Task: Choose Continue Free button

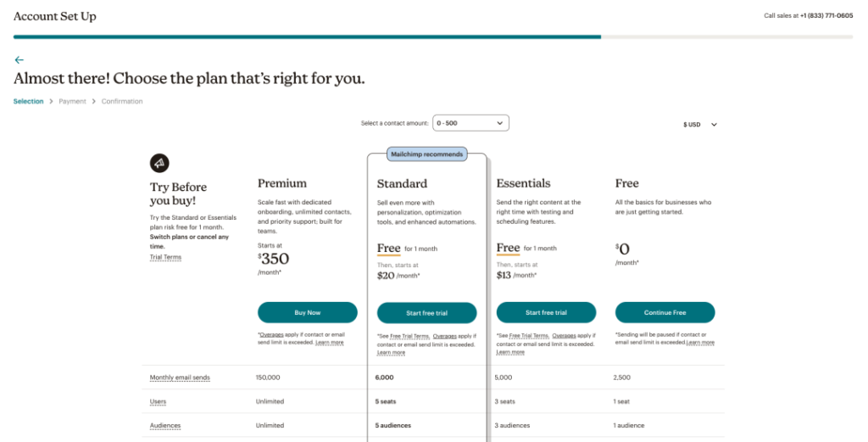Action: [665, 312]
